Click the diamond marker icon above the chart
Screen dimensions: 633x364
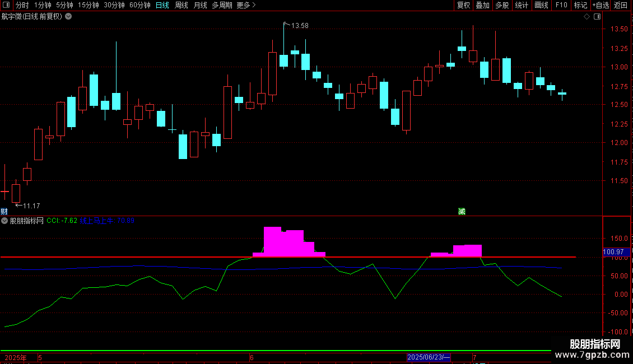[587, 17]
